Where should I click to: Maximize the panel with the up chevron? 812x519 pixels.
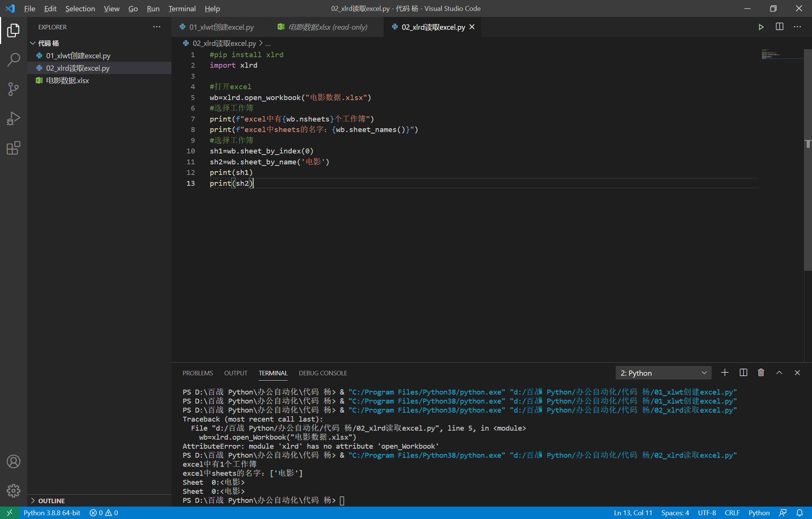(x=779, y=373)
